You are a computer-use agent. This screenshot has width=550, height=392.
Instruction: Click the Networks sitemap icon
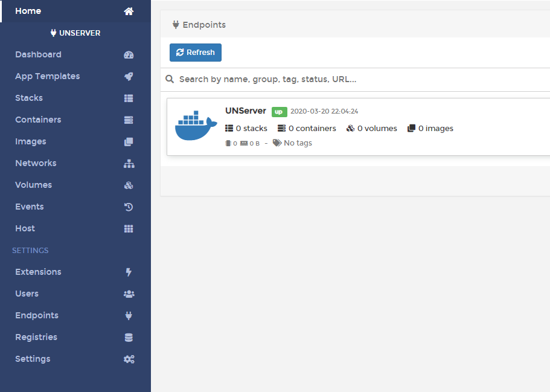129,164
